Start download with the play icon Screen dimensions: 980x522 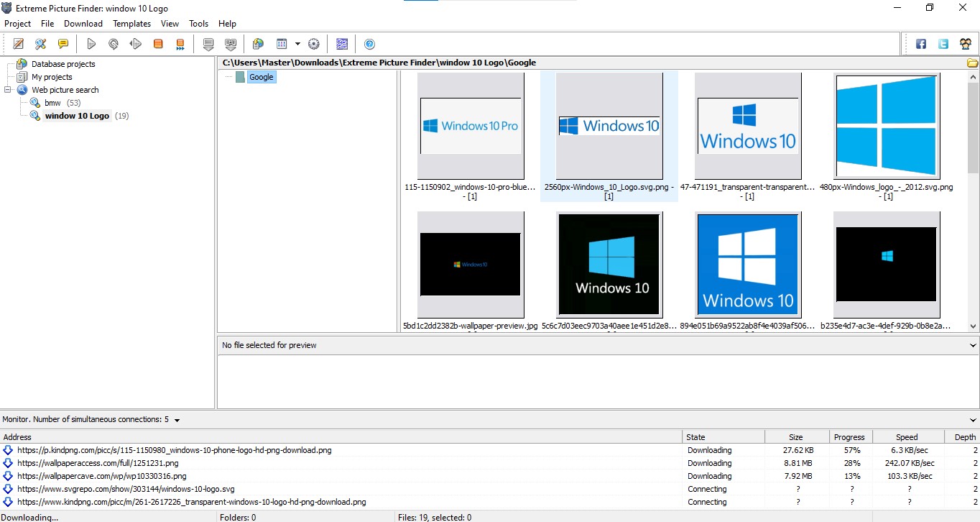tap(91, 44)
